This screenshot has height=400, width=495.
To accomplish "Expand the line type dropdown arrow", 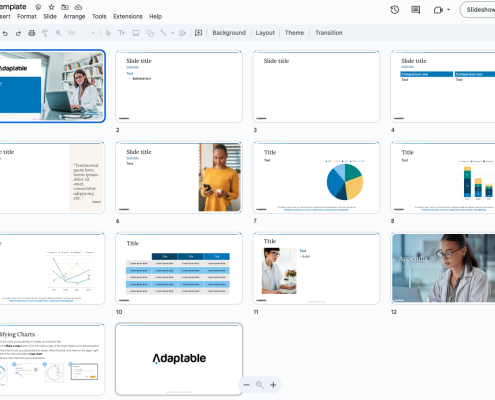I will click(x=172, y=33).
